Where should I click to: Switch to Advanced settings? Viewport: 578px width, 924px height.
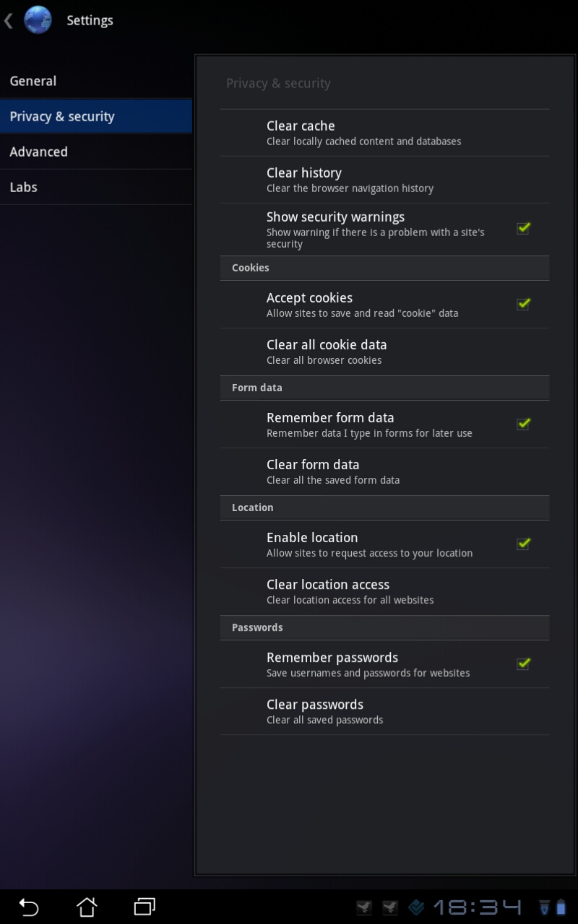(96, 152)
